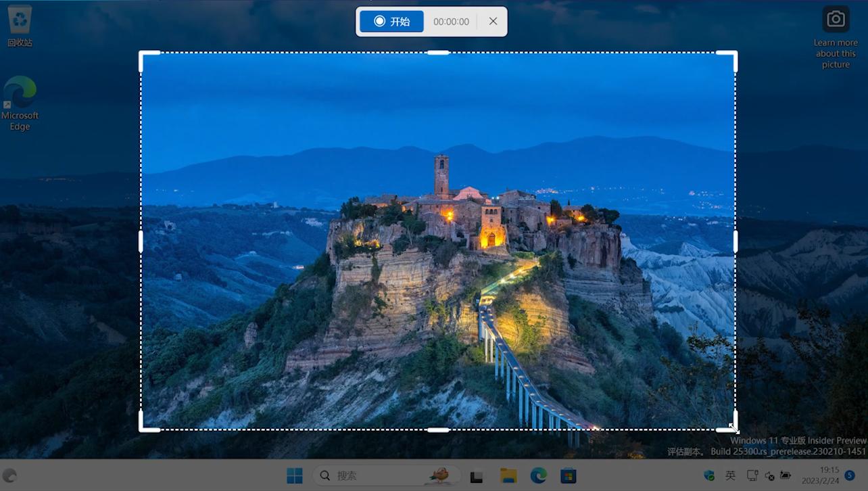The height and width of the screenshot is (491, 868).
Task: Click the bottom-center selection edge handle
Action: click(x=438, y=429)
